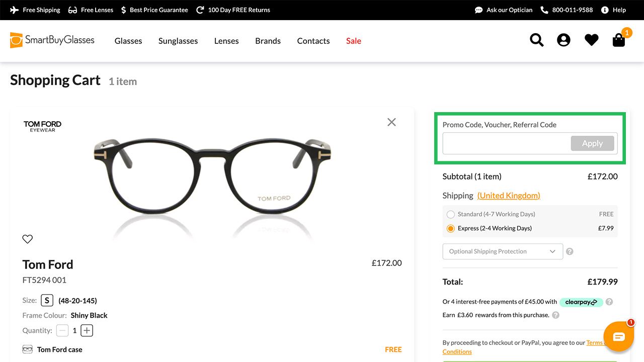This screenshot has height=362, width=644.
Task: Expand Optional Shipping Protection dropdown
Action: pos(503,251)
